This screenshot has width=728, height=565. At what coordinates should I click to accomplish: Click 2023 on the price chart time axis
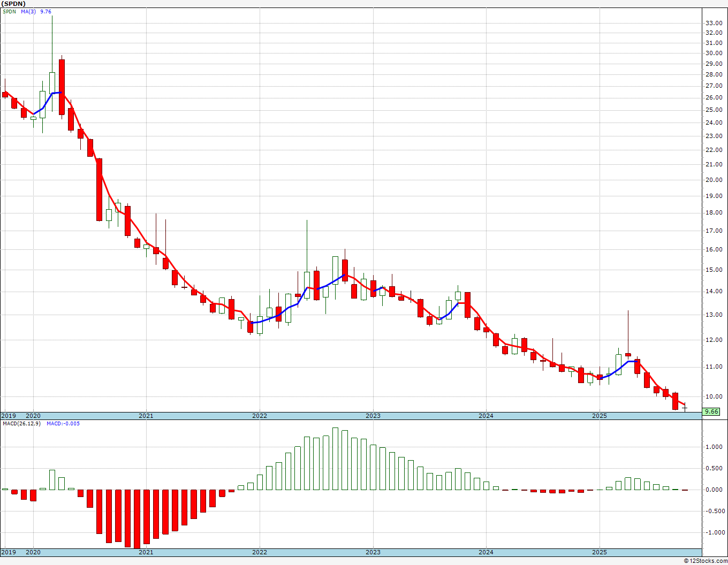tap(373, 416)
